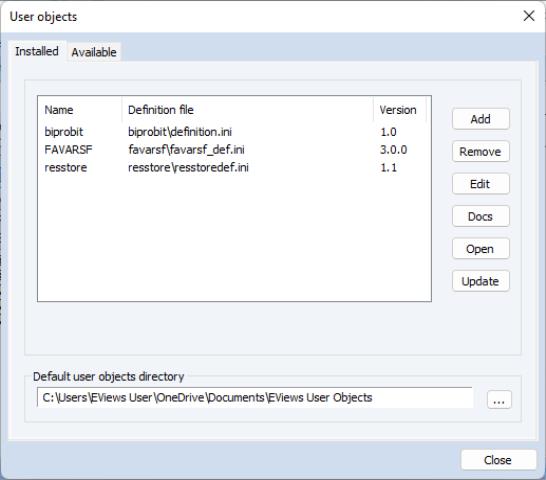Image resolution: width=546 pixels, height=480 pixels.
Task: Close the User objects dialog
Action: click(x=498, y=460)
